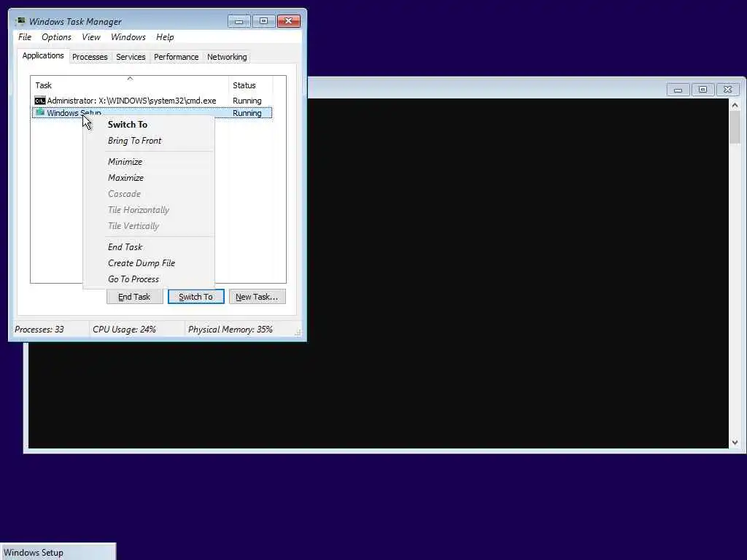Choose Create Dump File in context menu
The width and height of the screenshot is (747, 560).
click(x=149, y=263)
